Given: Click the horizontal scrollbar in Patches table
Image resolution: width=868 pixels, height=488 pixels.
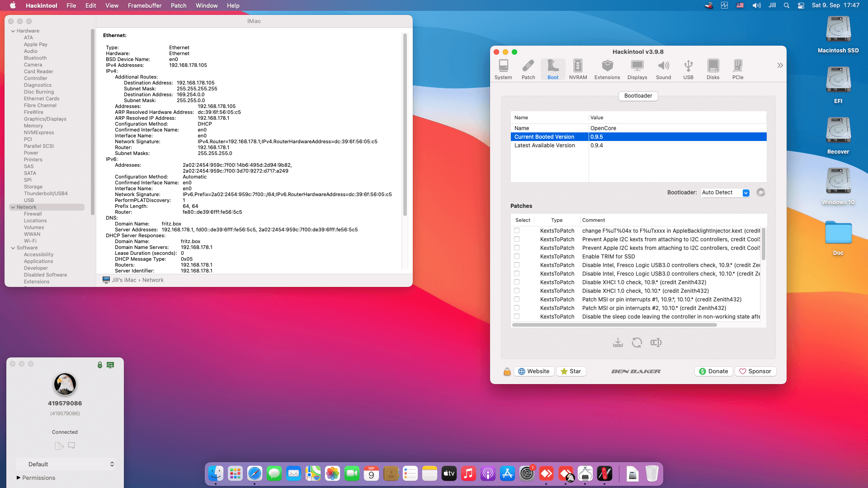Looking at the screenshot, I should [x=615, y=325].
